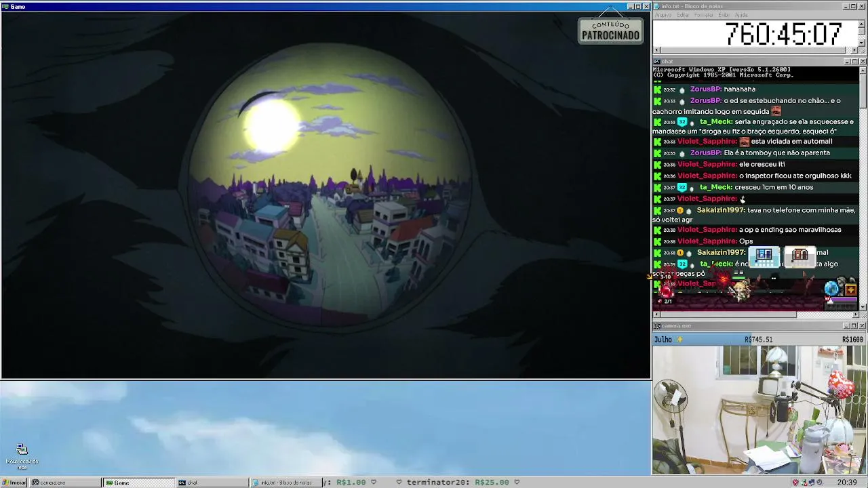Click the emote before 'esta viciada em automail'
The height and width of the screenshot is (488, 868).
(x=745, y=142)
